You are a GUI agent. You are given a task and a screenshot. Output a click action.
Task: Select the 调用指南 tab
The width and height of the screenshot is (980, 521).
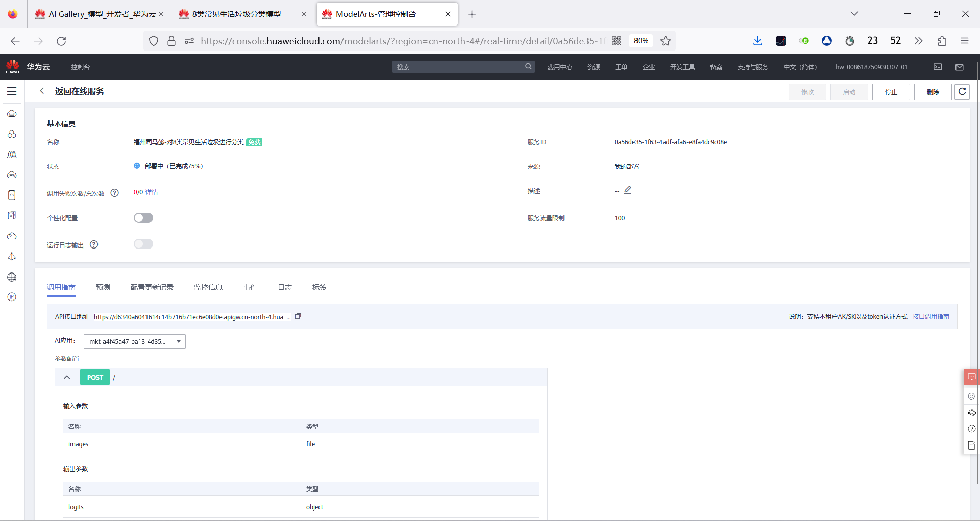tap(61, 287)
